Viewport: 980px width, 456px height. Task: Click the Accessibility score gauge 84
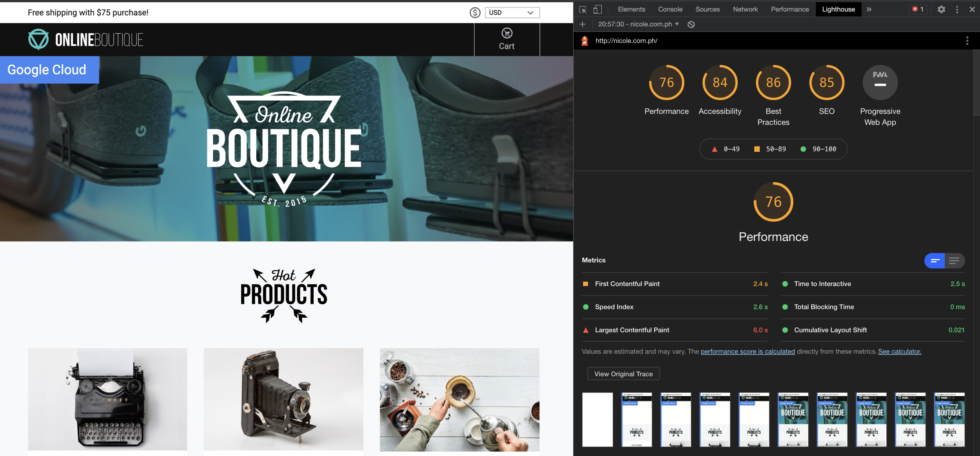tap(720, 83)
